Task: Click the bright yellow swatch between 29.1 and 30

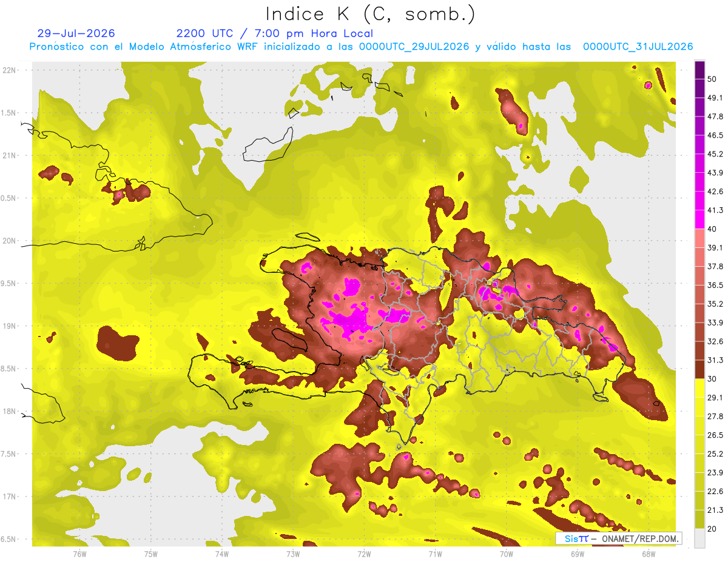Action: (700, 388)
